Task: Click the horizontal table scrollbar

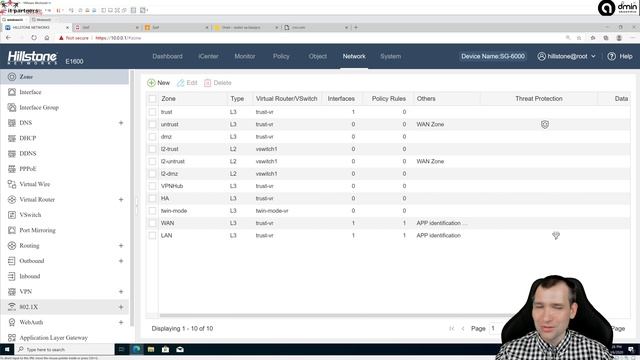Action: coord(335,316)
